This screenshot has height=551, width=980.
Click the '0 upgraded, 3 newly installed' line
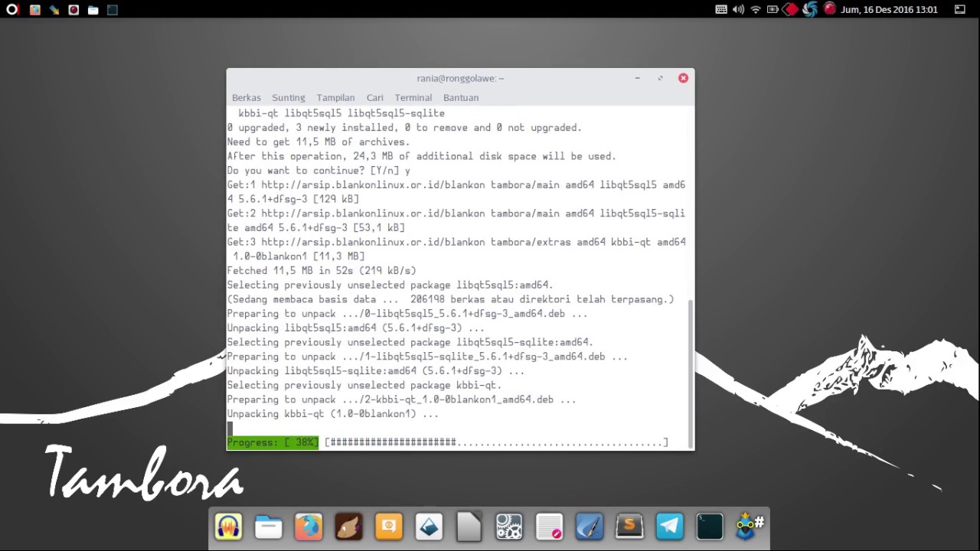(x=404, y=128)
